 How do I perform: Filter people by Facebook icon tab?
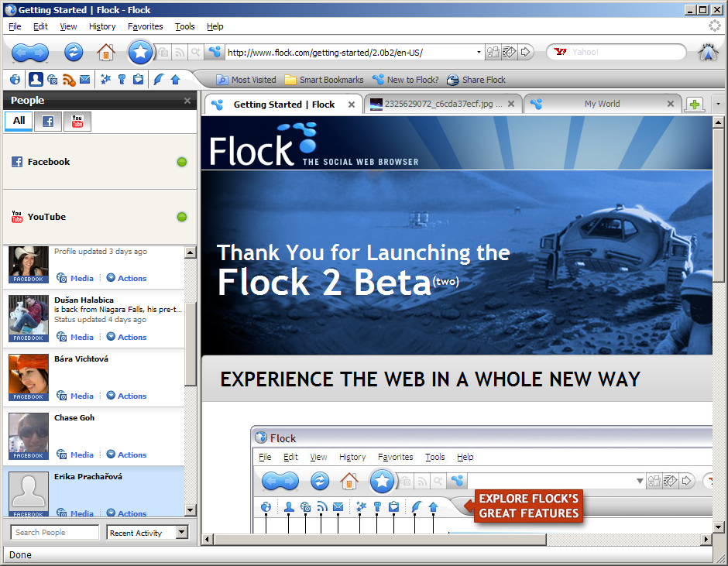point(48,122)
